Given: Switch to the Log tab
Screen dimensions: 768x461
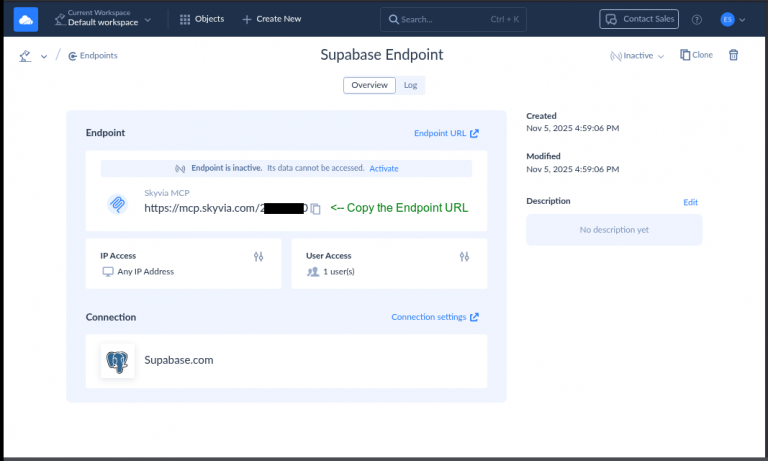Looking at the screenshot, I should pyautogui.click(x=410, y=86).
